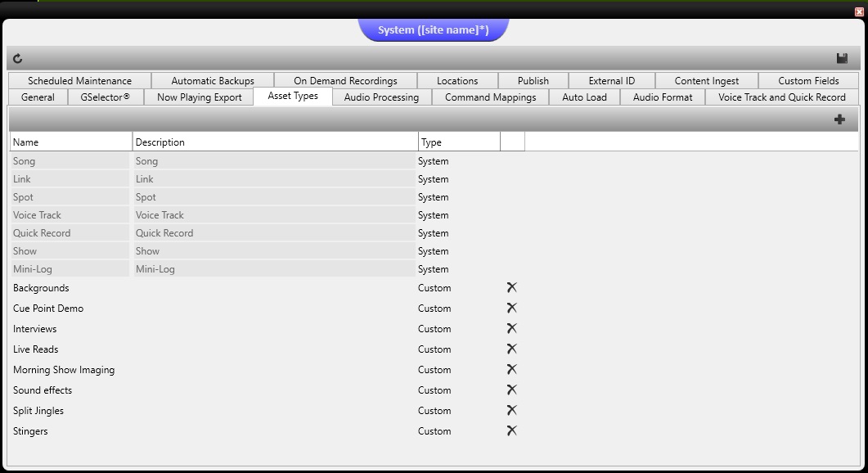Remove the Split Jingles asset type
The width and height of the screenshot is (868, 473).
[x=511, y=411]
